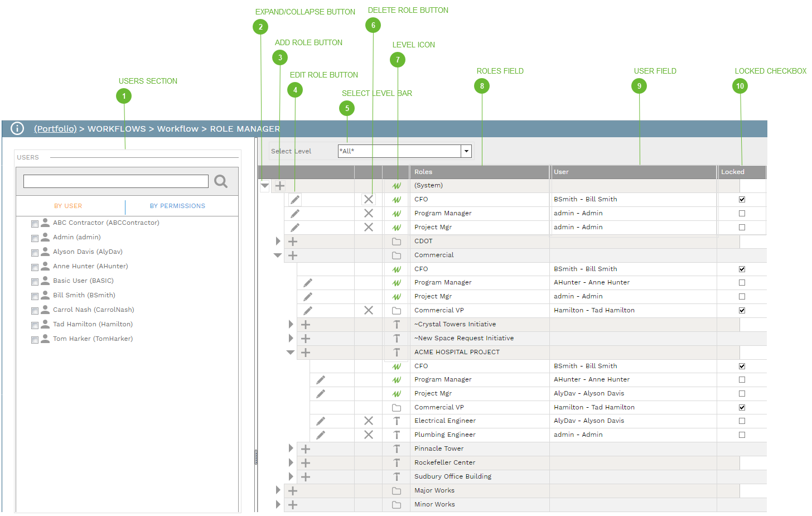Edit the System CFO role pencil
812x516 pixels.
[295, 199]
